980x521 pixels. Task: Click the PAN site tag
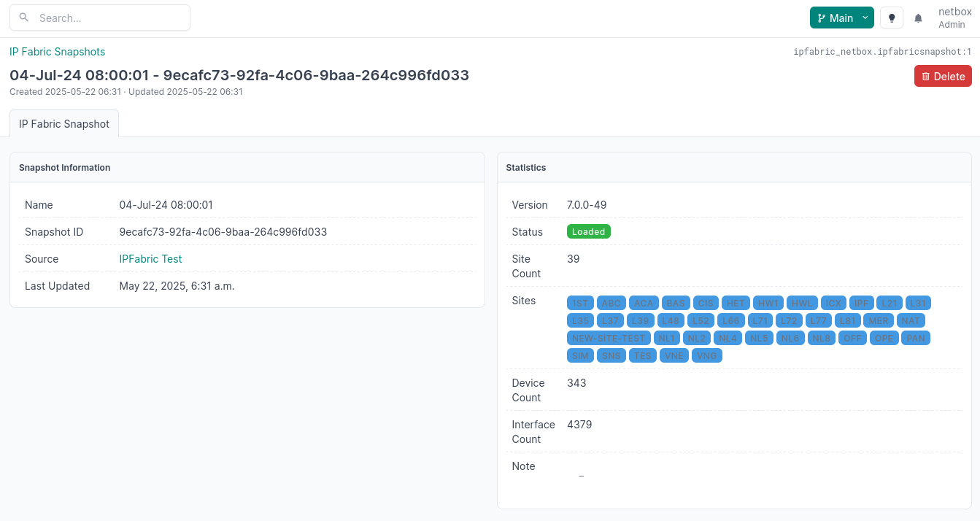pyautogui.click(x=915, y=339)
